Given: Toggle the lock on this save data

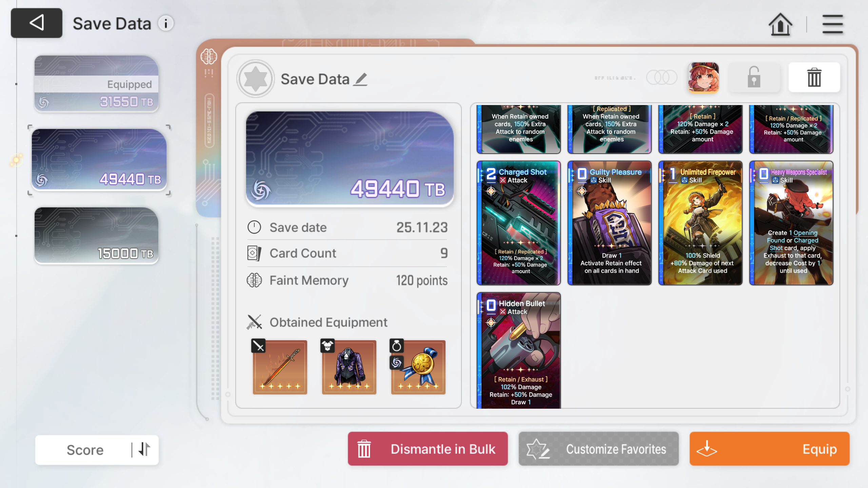Looking at the screenshot, I should (754, 77).
